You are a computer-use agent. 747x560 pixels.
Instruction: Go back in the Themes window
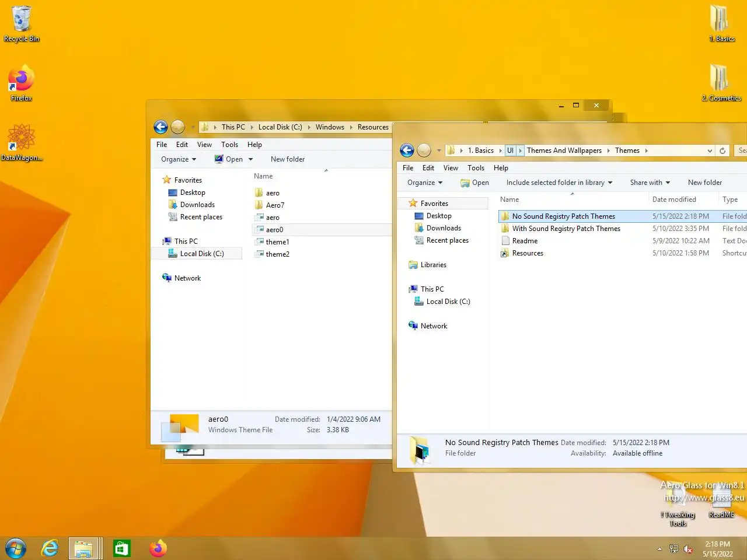click(x=407, y=150)
